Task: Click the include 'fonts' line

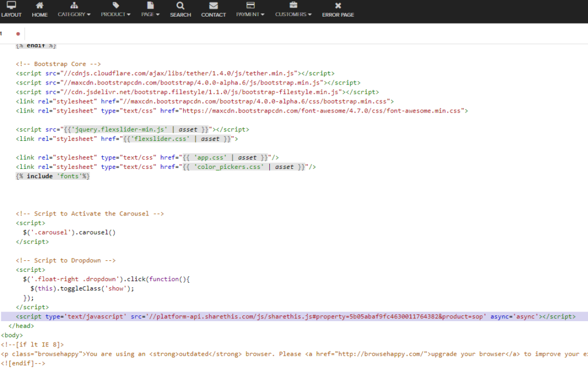Action: (52, 176)
